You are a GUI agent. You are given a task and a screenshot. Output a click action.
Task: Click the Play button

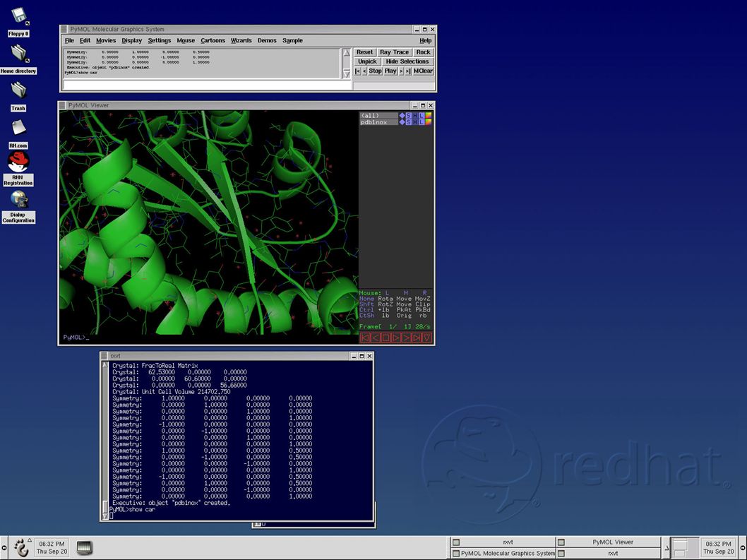click(x=390, y=71)
